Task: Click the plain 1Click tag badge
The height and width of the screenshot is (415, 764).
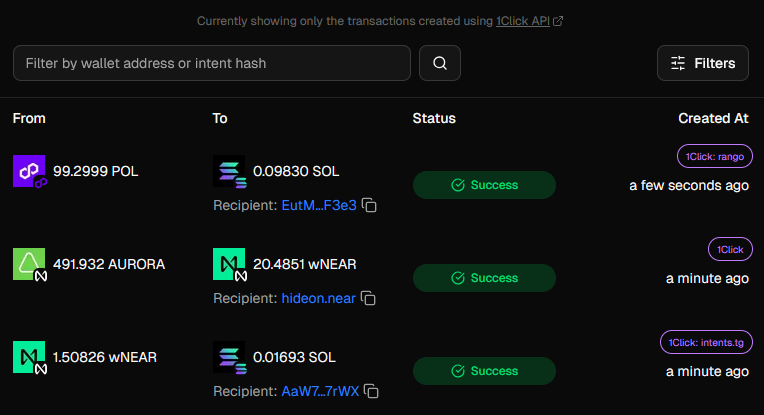Action: tap(730, 249)
